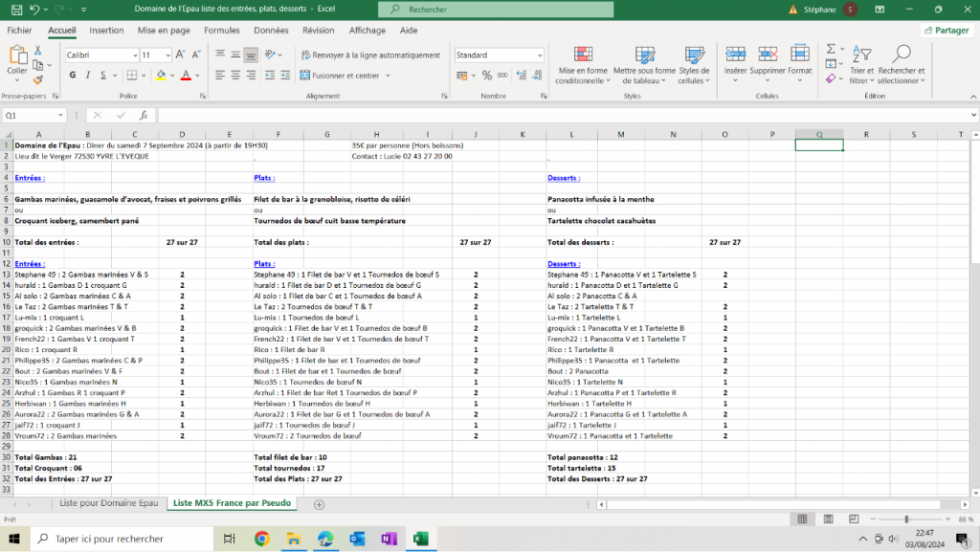The width and height of the screenshot is (980, 552).
Task: Click the Supprimer cells icon
Action: (x=768, y=55)
